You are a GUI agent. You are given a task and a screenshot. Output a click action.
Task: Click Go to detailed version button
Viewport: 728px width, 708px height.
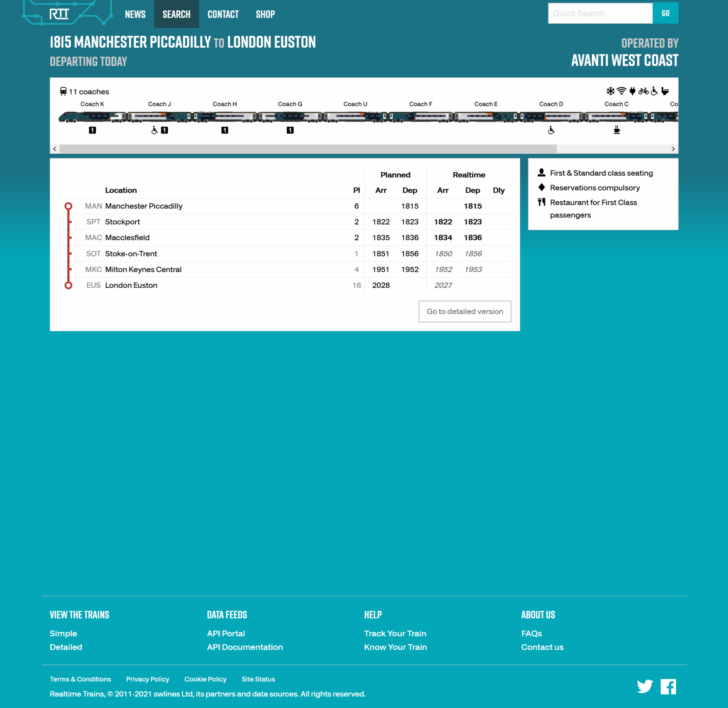[x=465, y=311]
